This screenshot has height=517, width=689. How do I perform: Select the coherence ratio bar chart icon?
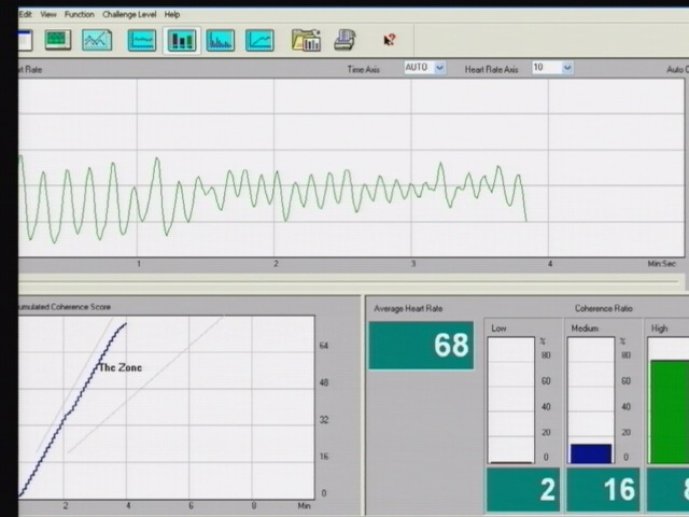(181, 40)
